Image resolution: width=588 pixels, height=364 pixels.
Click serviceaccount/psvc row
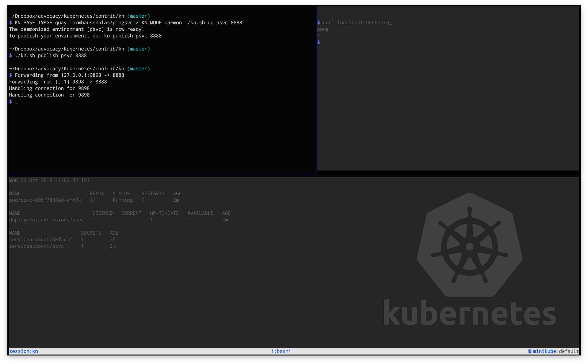(36, 246)
